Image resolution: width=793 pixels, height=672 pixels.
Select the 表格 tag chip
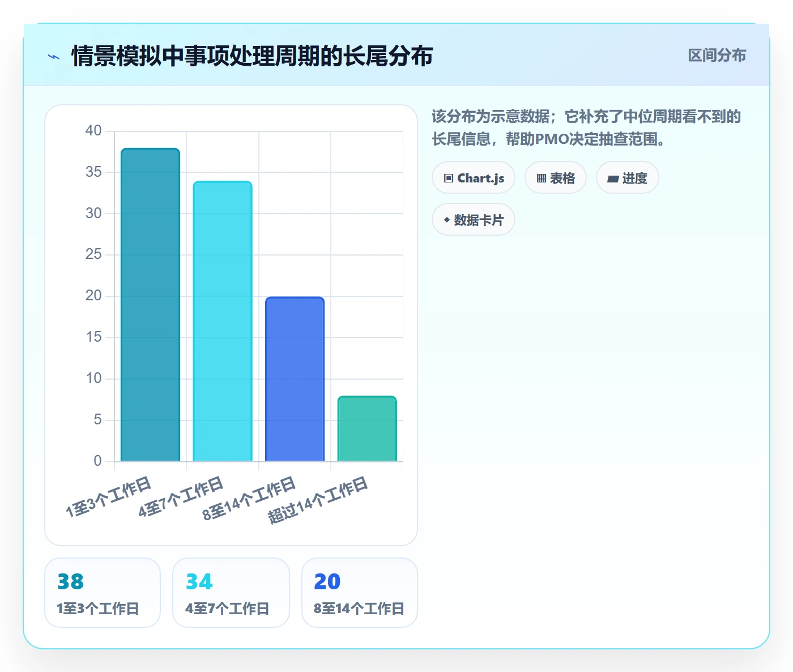pyautogui.click(x=556, y=178)
